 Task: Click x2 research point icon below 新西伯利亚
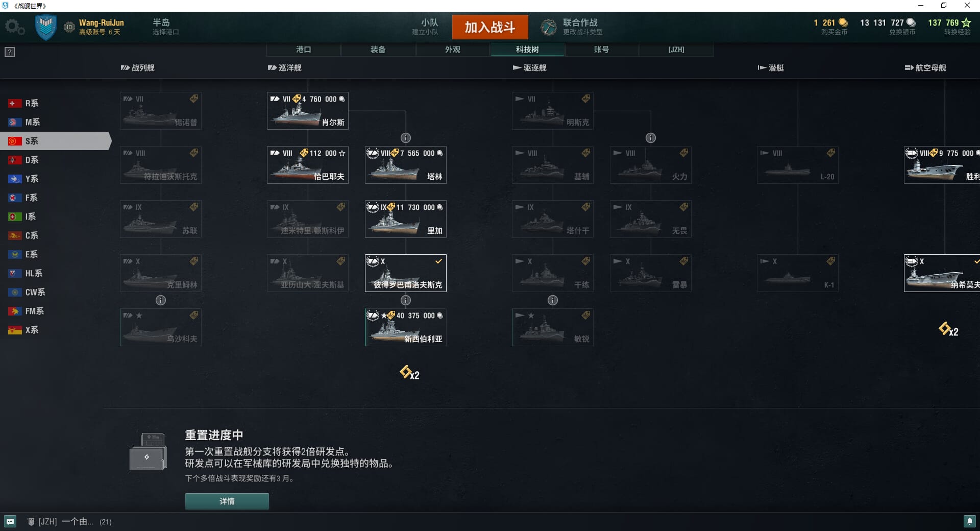409,373
